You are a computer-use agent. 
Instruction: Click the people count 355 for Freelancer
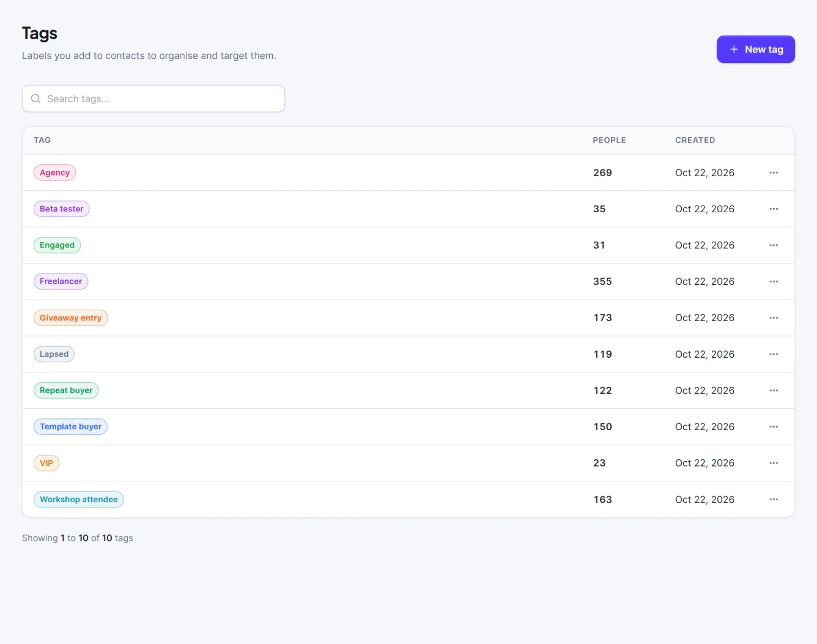tap(603, 281)
